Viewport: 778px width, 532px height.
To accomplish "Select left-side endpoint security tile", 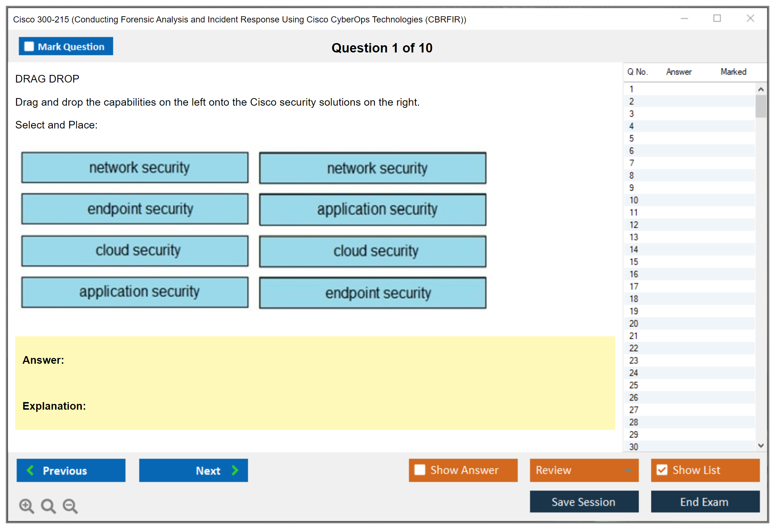I will tap(135, 209).
